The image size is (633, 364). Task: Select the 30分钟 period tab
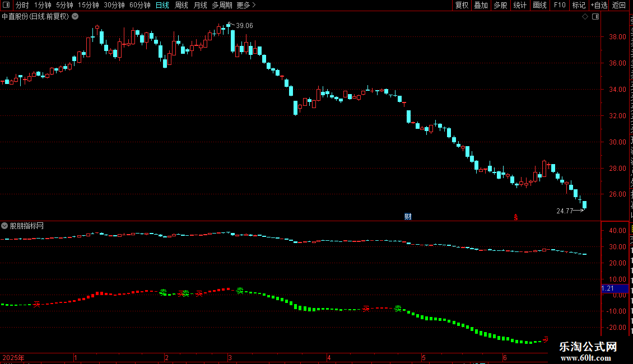(x=114, y=5)
